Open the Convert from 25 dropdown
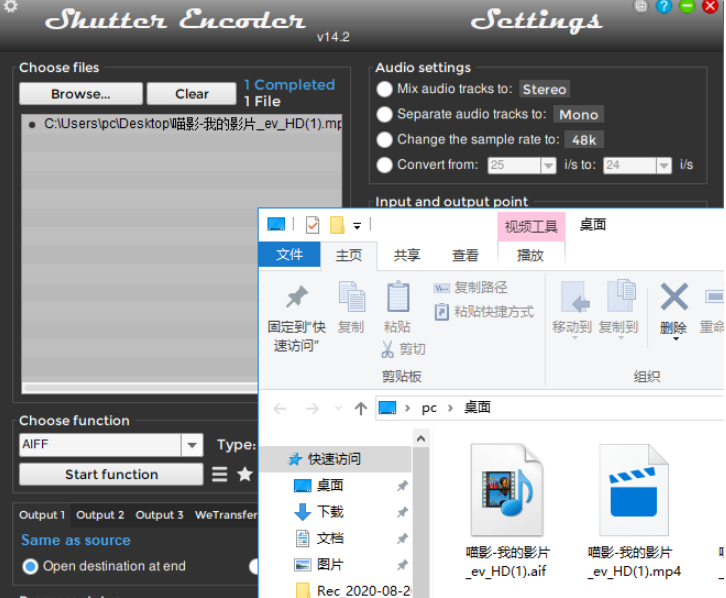The width and height of the screenshot is (726, 598). point(548,165)
